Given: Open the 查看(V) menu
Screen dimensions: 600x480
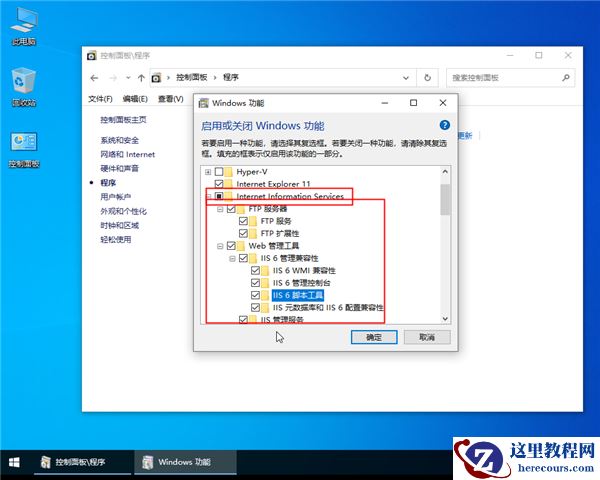Looking at the screenshot, I should pos(171,99).
